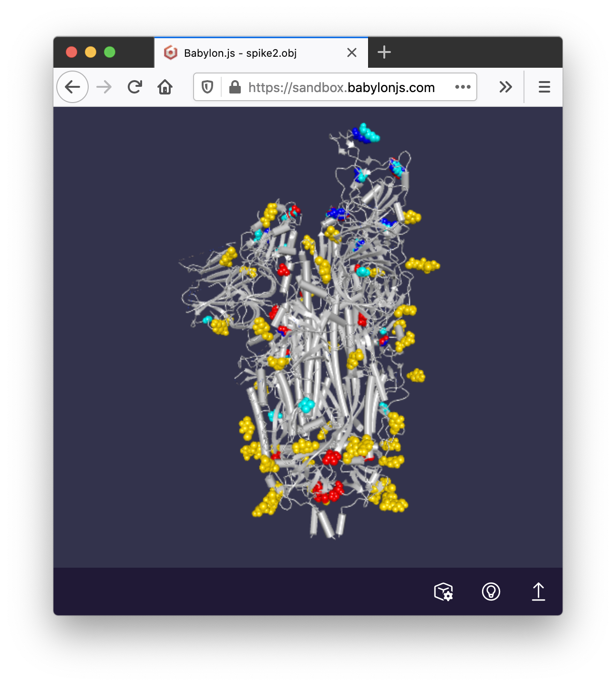
Task: Open the scene inspector cube-gear icon
Action: (x=443, y=592)
